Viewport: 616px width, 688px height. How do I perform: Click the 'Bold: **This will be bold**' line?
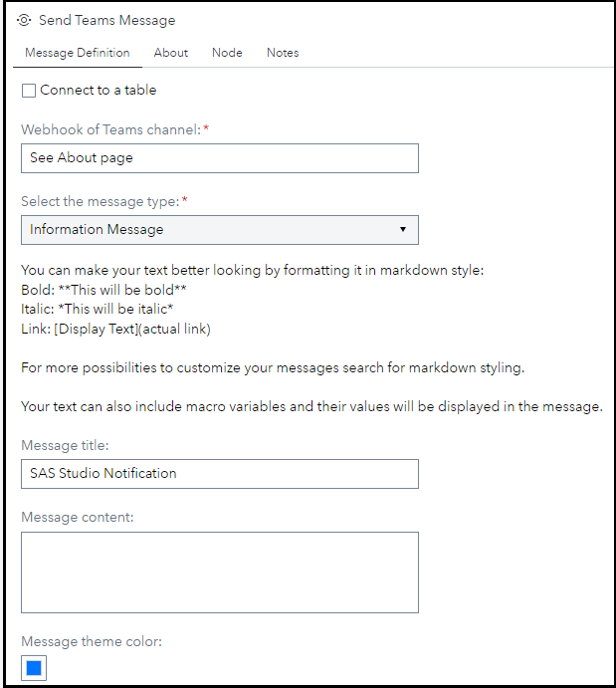(103, 290)
